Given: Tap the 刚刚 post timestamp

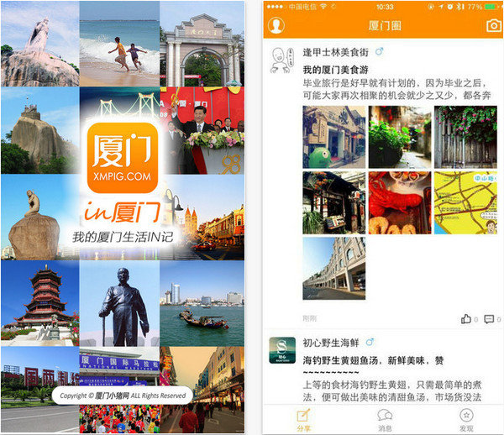Looking at the screenshot, I should click(x=309, y=319).
